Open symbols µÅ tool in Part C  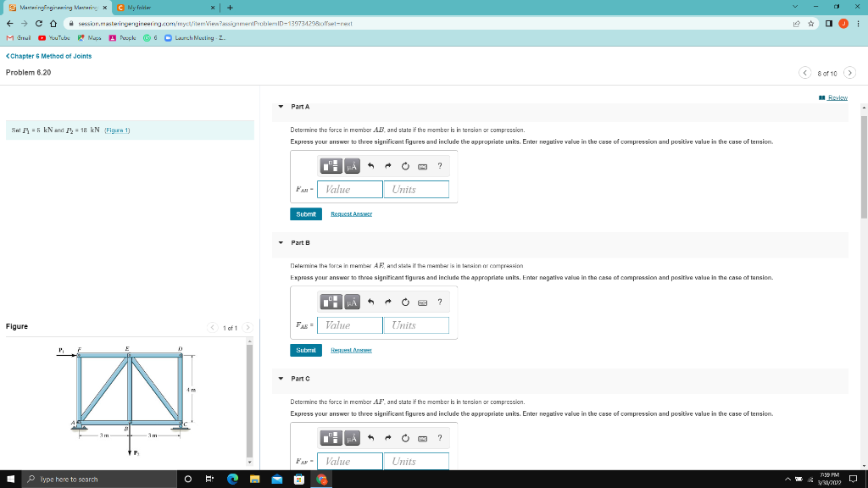coord(352,438)
